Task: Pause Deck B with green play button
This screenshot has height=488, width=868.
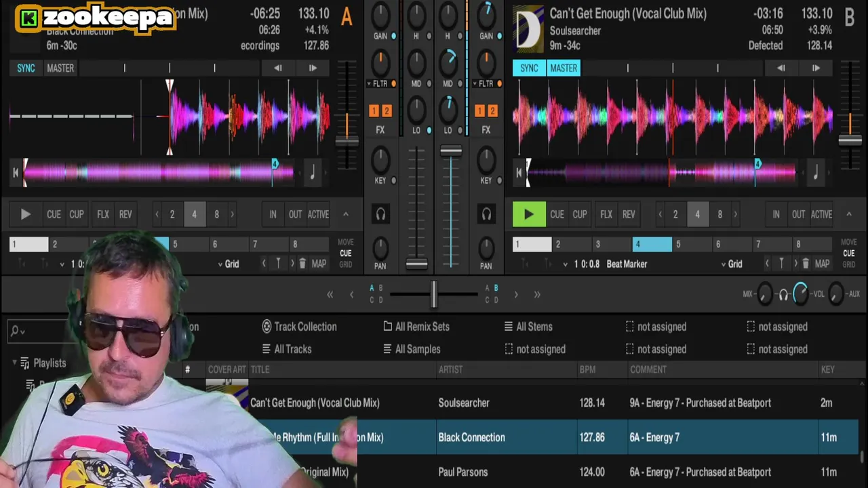Action: (528, 214)
